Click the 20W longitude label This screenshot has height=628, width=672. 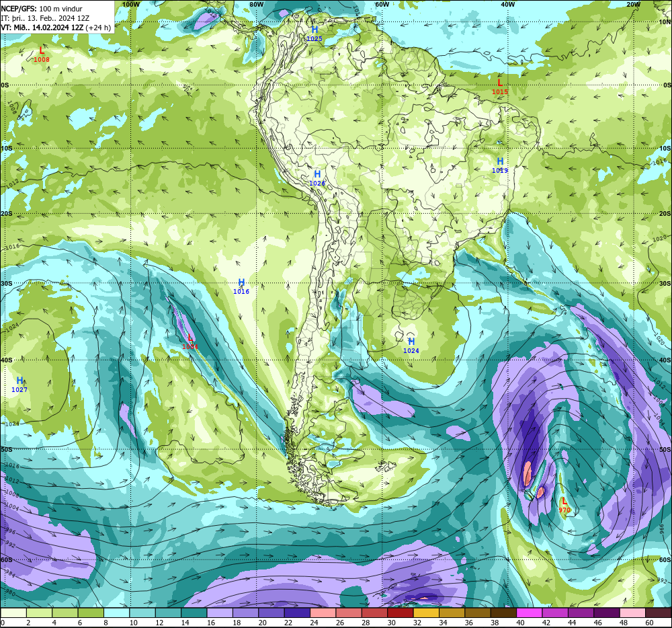[633, 4]
